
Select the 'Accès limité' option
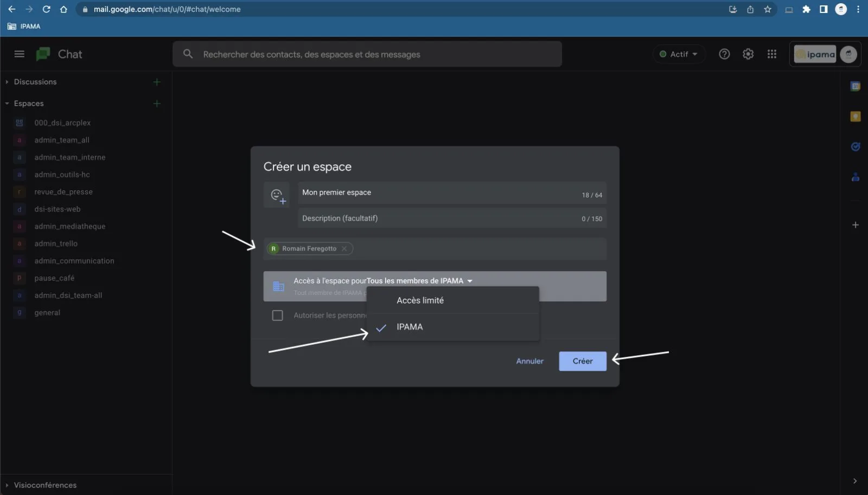(x=420, y=300)
